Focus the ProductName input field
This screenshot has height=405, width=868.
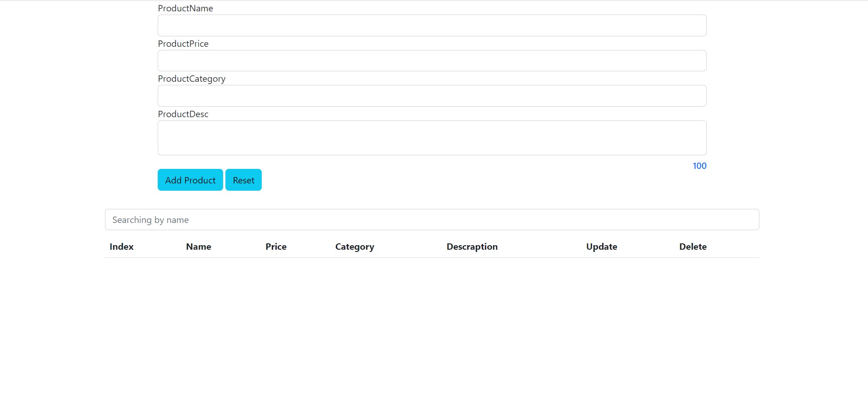point(432,25)
